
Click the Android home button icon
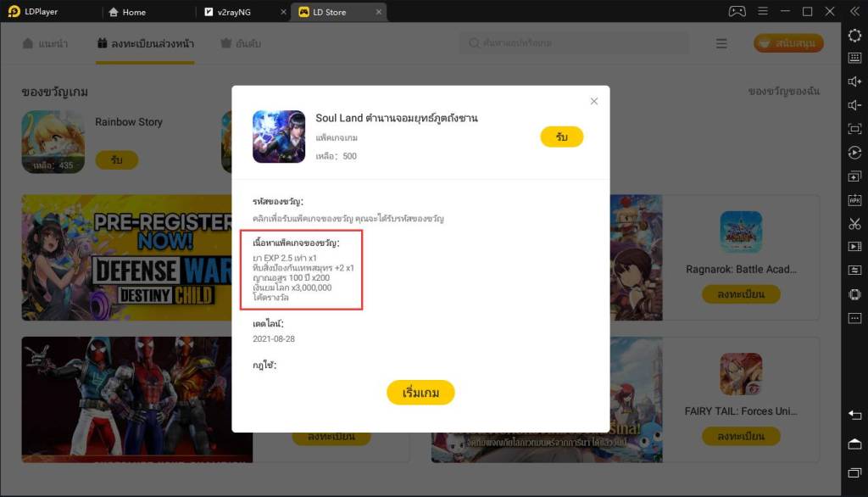click(x=854, y=444)
